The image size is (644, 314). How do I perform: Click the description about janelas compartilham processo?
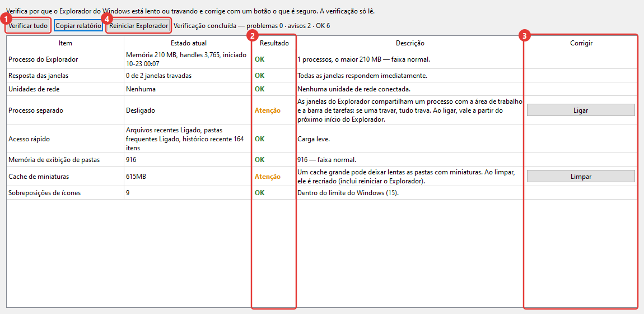pos(409,110)
